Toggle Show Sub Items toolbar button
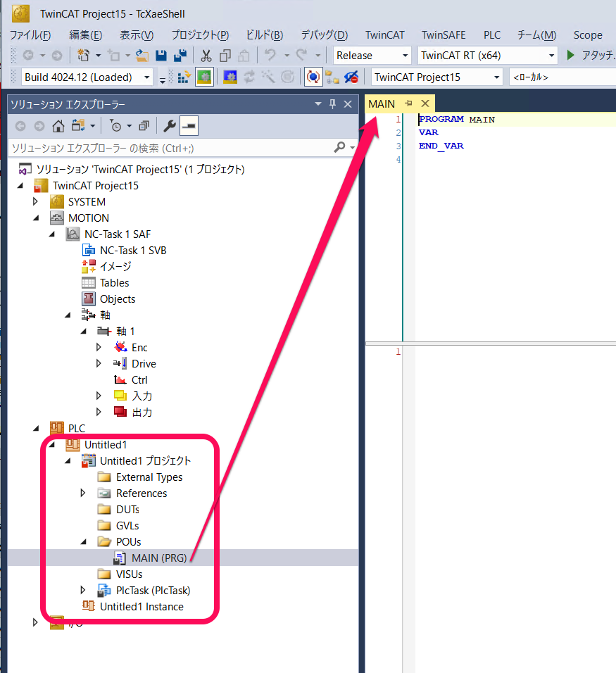616x673 pixels. tap(332, 77)
